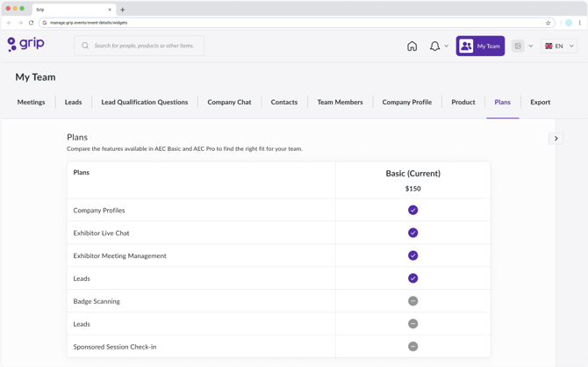Viewport: 588px width, 367px height.
Task: Open the EN language dropdown
Action: click(x=559, y=46)
